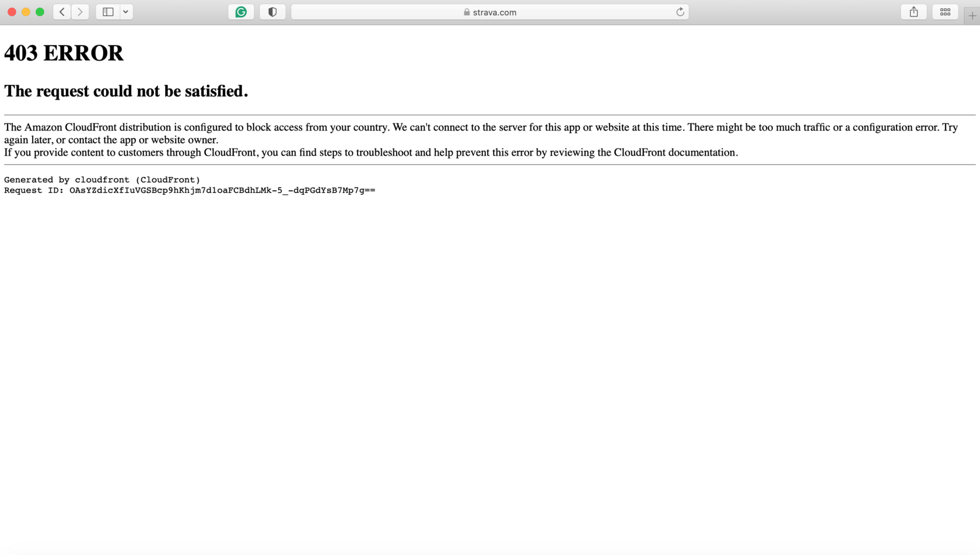Show the tab overview grid

pyautogui.click(x=945, y=12)
